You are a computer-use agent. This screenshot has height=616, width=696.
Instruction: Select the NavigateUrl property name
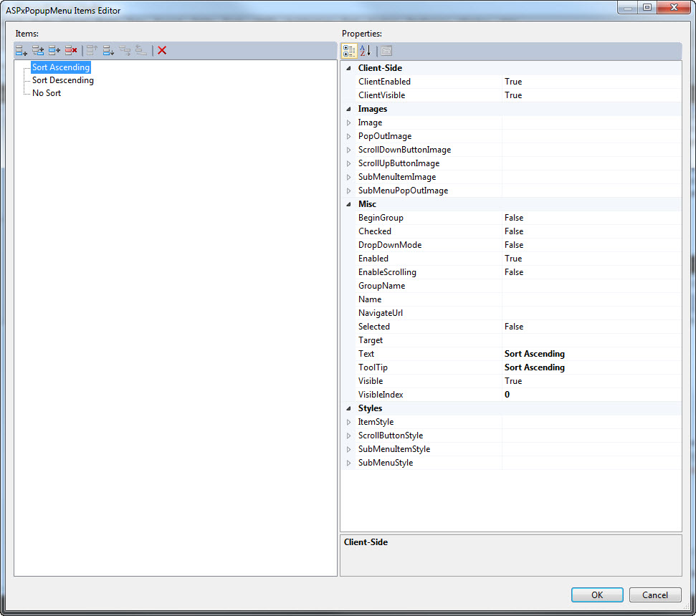(381, 313)
